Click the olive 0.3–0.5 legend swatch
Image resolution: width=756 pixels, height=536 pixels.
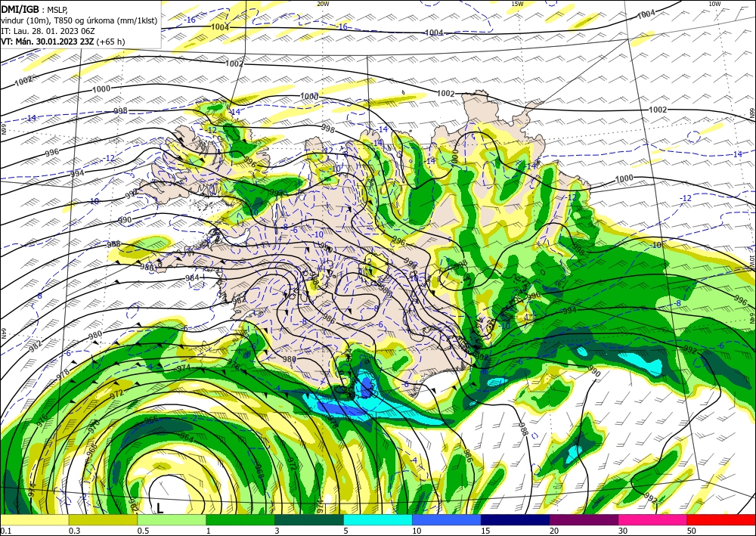(103, 519)
